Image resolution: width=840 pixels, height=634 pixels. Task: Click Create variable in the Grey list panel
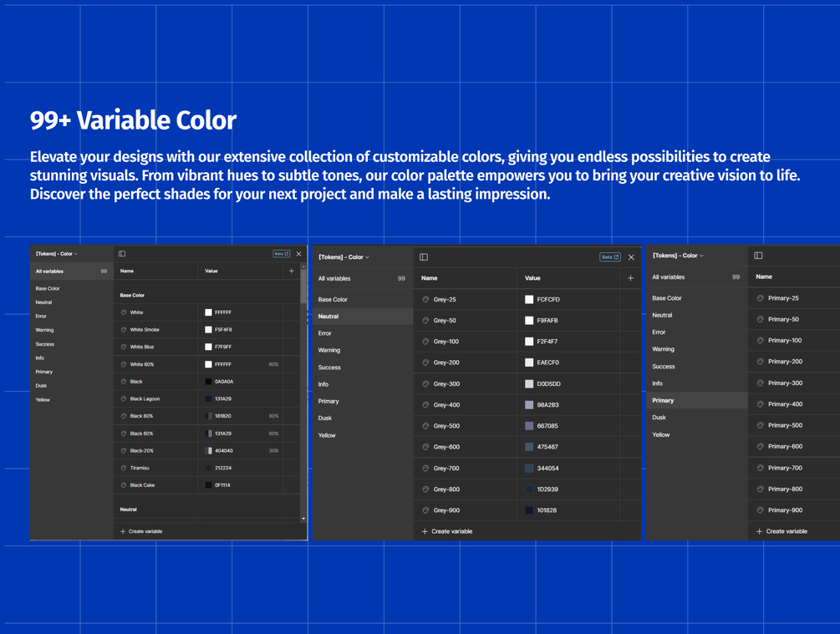[x=447, y=531]
